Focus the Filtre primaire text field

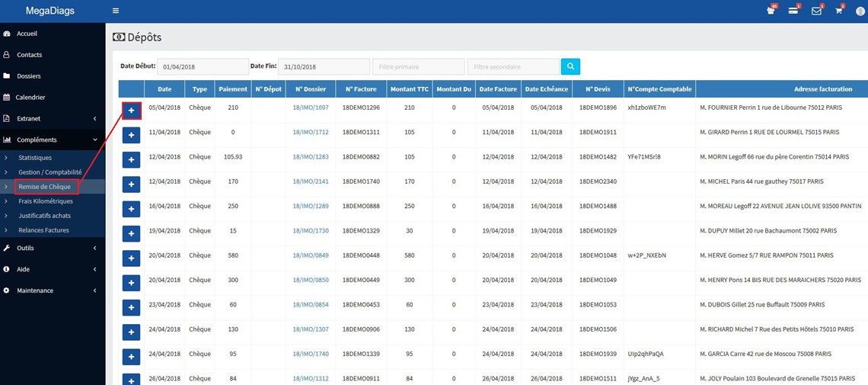[x=418, y=66]
